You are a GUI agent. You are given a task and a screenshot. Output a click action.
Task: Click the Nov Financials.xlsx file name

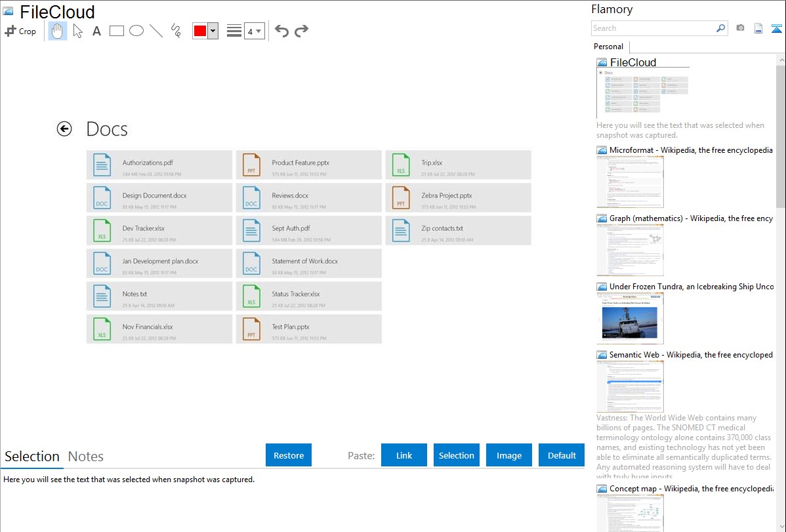point(148,327)
